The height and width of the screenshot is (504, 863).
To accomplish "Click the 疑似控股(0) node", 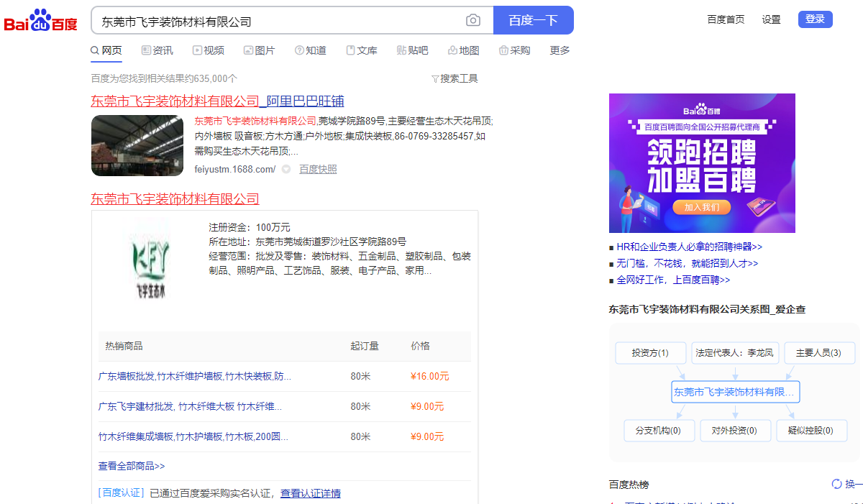I will point(811,431).
